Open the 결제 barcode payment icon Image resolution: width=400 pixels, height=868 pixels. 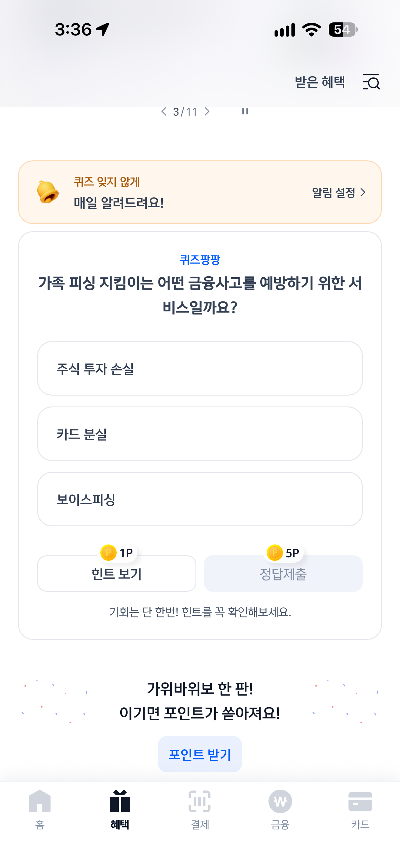coord(200,801)
